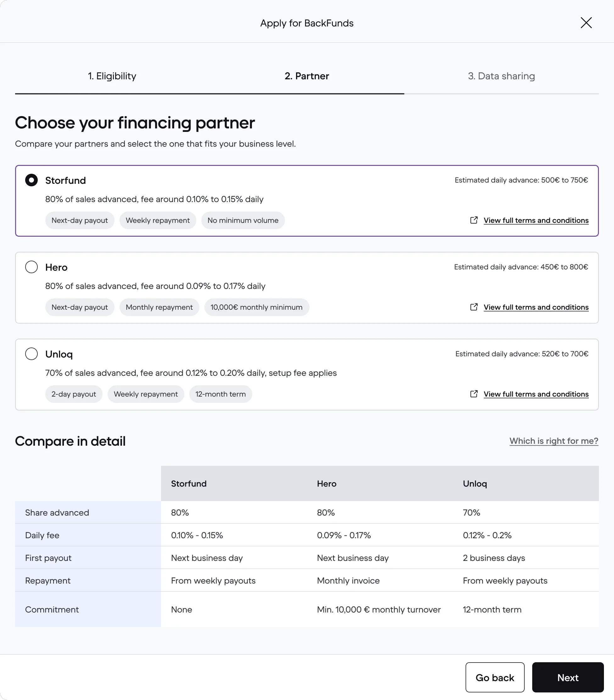614x700 pixels.
Task: Click the Hero card title
Action: point(57,267)
